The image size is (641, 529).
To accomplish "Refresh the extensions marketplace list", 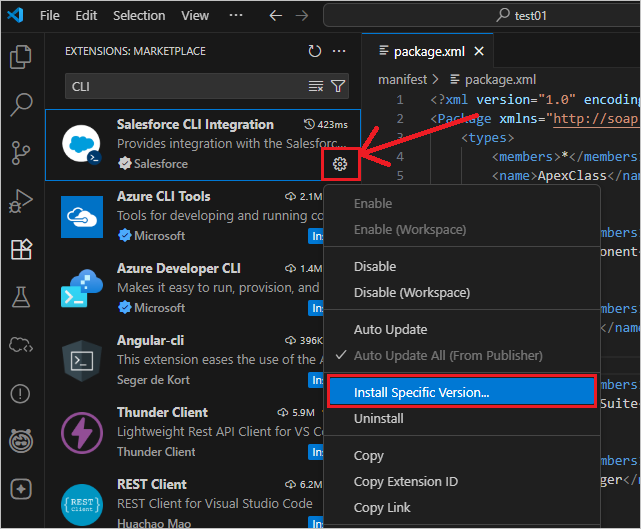I will [314, 51].
